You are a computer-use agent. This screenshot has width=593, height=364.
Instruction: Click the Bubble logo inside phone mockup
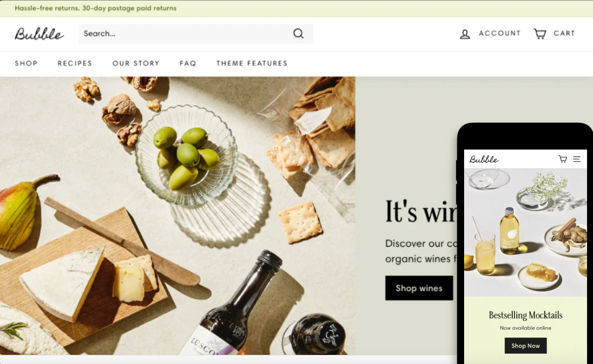pos(484,159)
